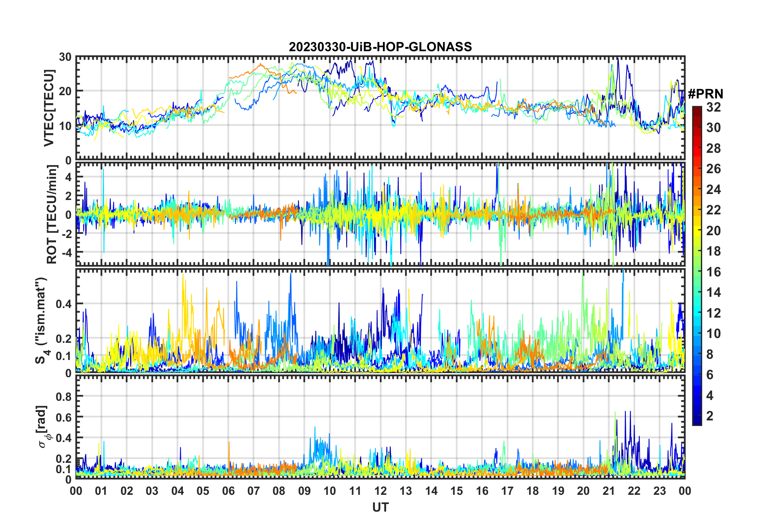This screenshot has height=532, width=761.
Task: Click the sigma-phi axis tick label 0.6
Action: coord(64,417)
